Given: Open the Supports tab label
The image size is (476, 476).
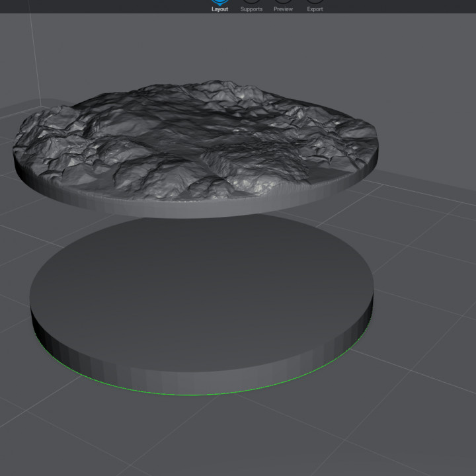Looking at the screenshot, I should [x=251, y=9].
